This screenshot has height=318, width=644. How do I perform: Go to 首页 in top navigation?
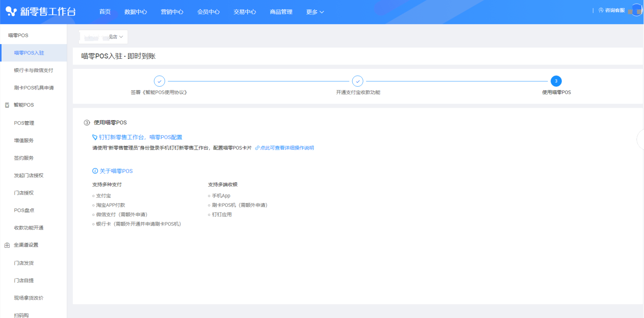(105, 12)
